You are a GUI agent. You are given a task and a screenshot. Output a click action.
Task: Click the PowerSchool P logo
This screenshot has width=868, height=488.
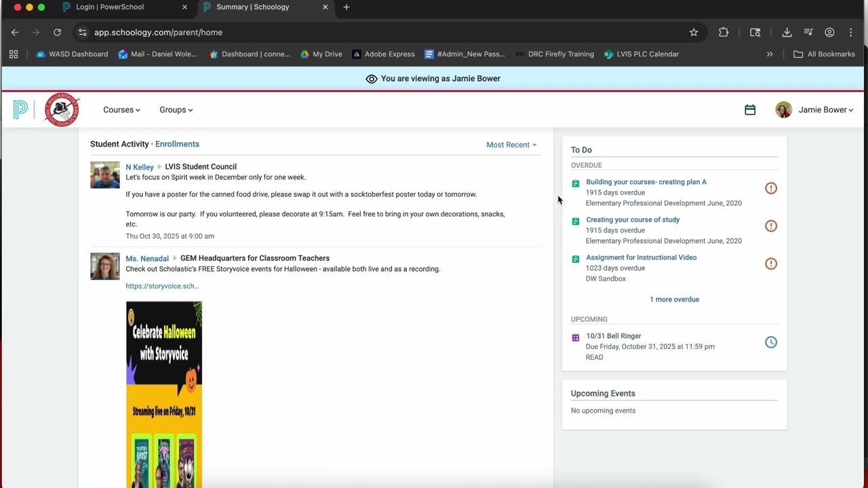20,110
